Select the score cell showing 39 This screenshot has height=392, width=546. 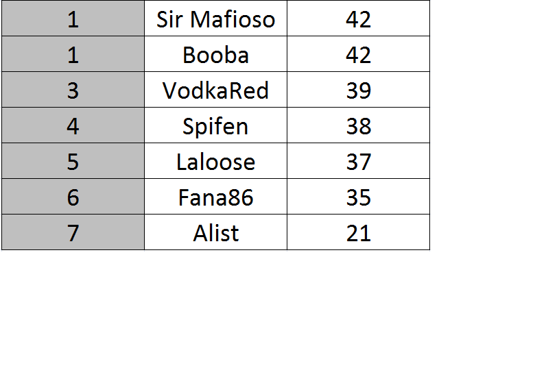[x=358, y=90]
